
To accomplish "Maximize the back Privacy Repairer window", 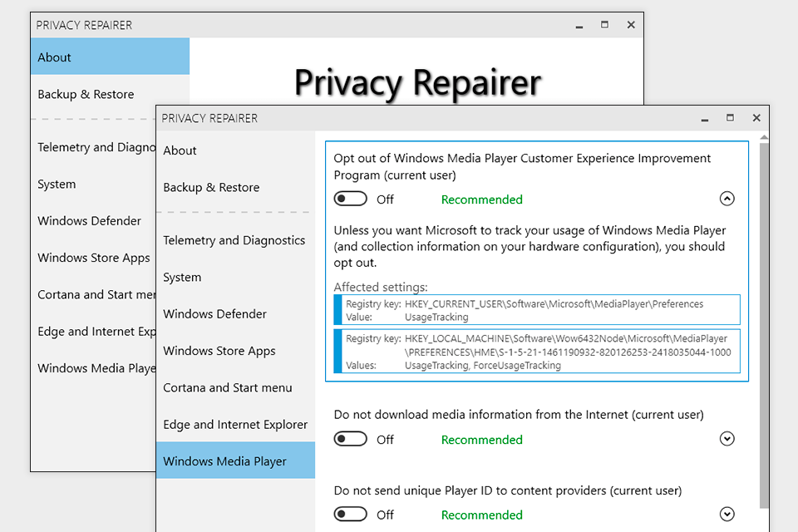I will click(x=604, y=25).
